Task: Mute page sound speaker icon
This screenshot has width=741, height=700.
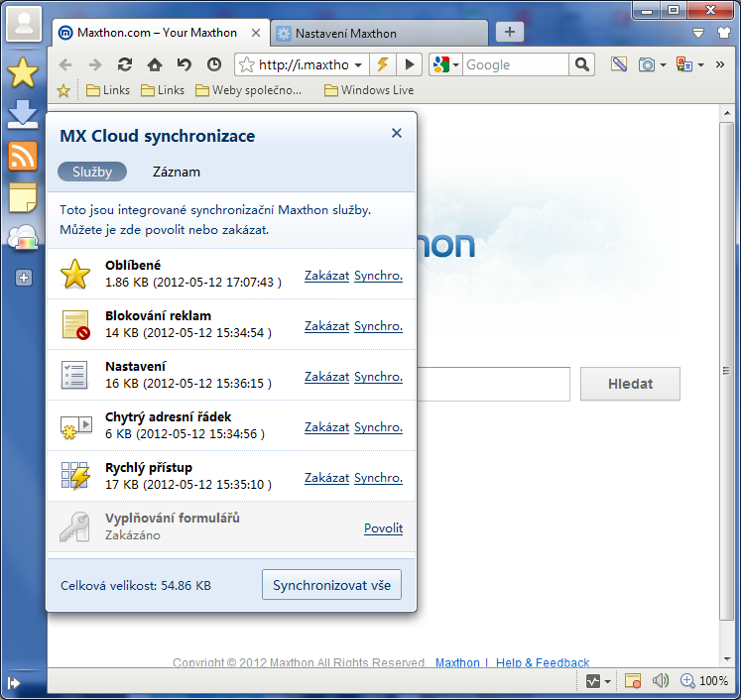Action: pos(661,680)
